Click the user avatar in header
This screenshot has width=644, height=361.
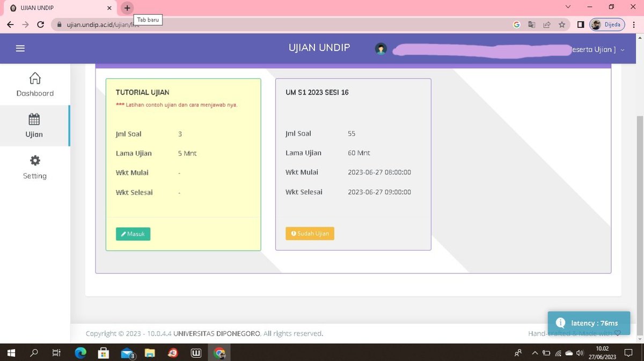coord(381,49)
